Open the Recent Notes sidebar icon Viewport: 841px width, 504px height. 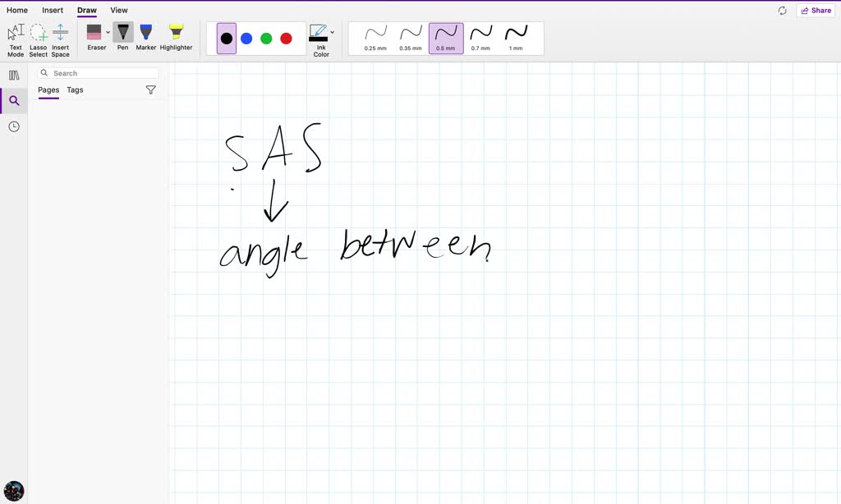13,126
